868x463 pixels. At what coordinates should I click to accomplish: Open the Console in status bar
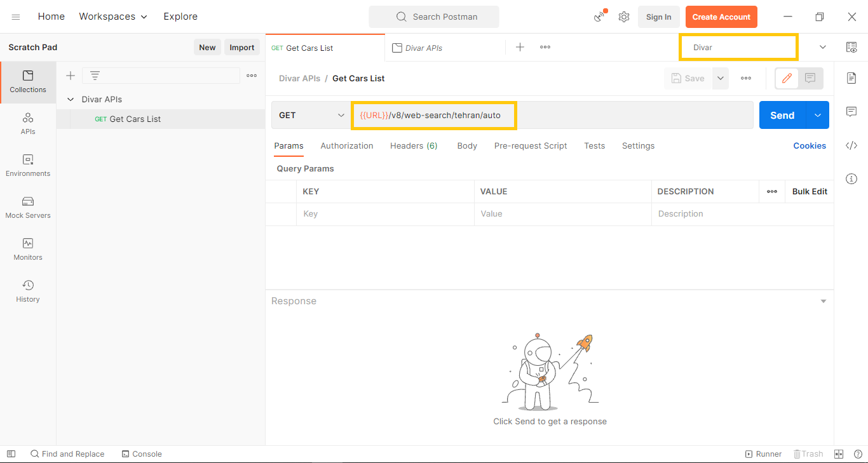[142, 454]
